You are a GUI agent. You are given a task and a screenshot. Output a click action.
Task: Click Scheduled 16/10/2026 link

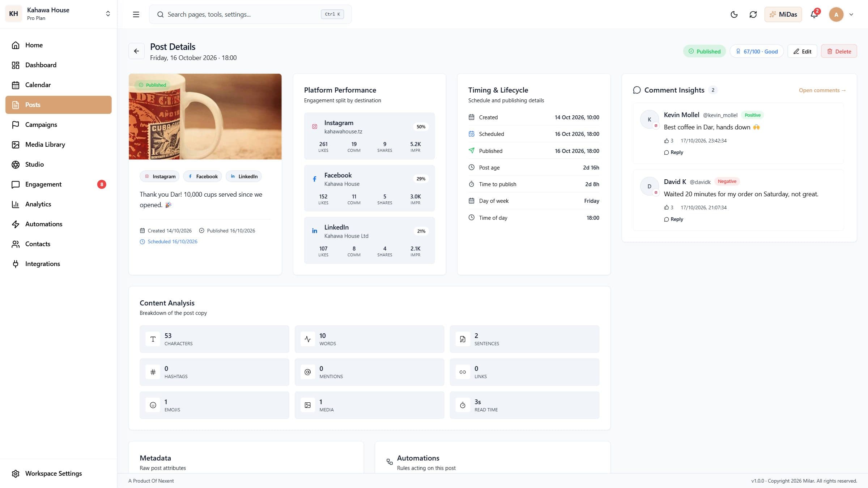coord(169,241)
